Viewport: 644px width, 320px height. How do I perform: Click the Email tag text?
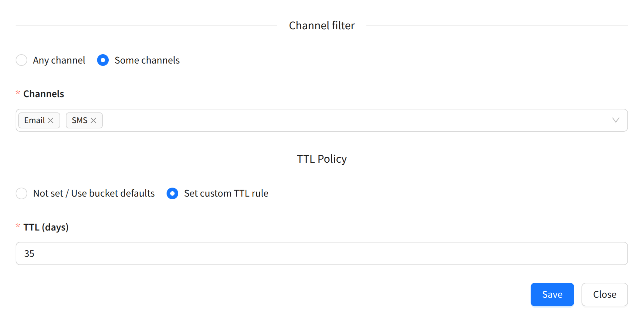(x=34, y=120)
